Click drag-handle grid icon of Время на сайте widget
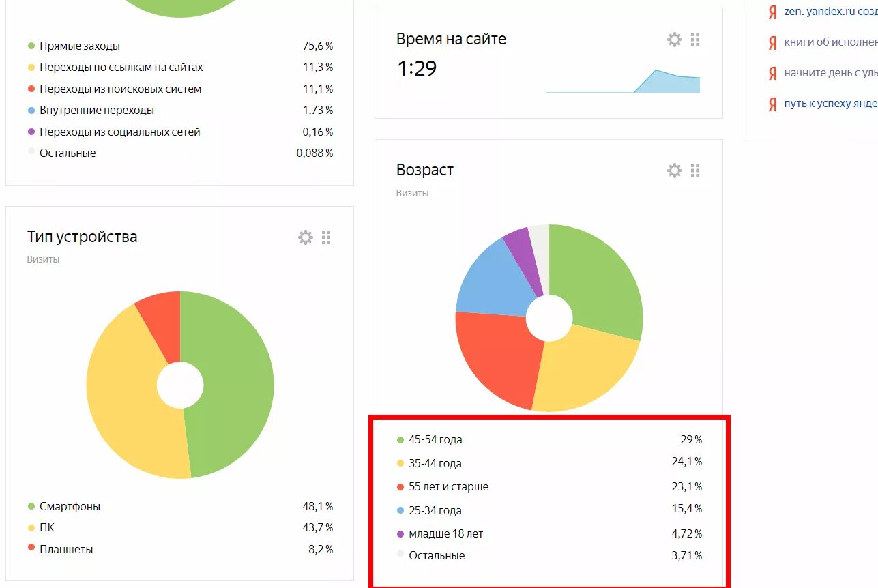Viewport: 878px width, 588px height. [x=695, y=40]
